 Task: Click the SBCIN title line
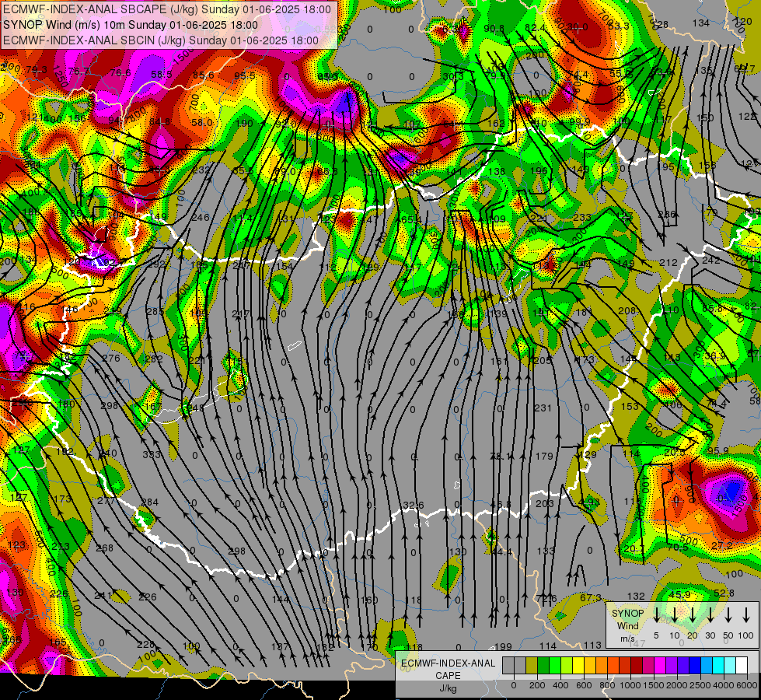(x=161, y=40)
